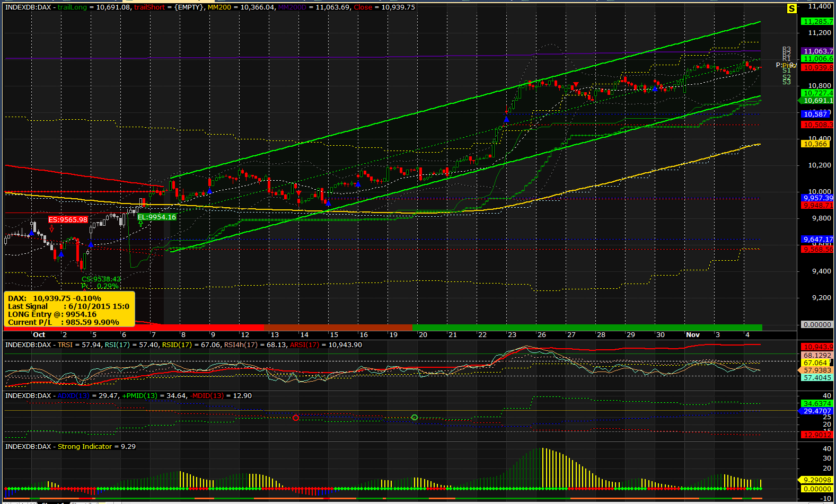Click the green trailLong arrow tag 10,691.1

tap(816, 101)
